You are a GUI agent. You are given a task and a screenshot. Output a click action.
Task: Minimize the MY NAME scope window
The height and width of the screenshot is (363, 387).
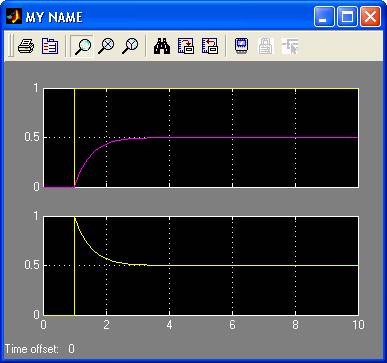[x=324, y=17]
